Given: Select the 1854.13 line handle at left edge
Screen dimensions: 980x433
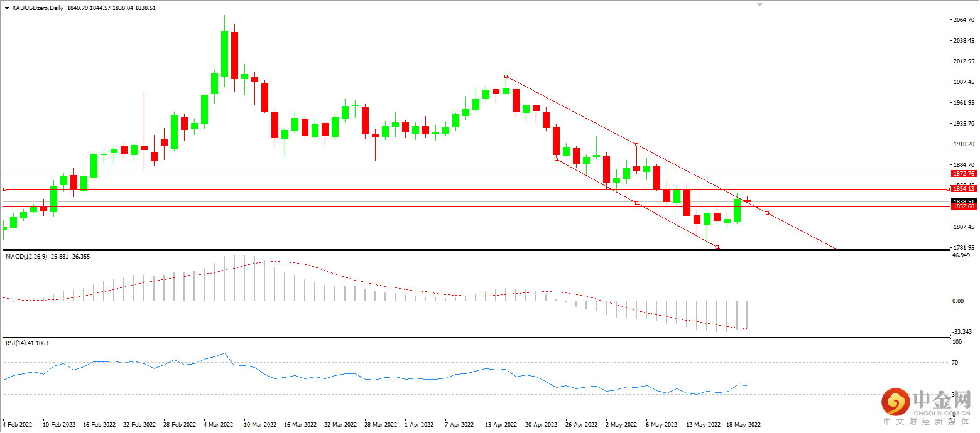Looking at the screenshot, I should (x=5, y=189).
